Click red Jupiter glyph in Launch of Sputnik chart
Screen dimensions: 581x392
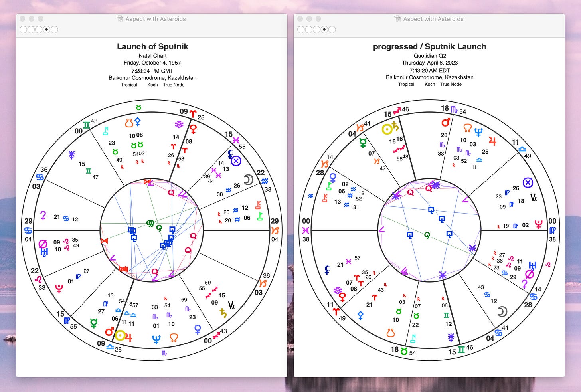coord(128,337)
